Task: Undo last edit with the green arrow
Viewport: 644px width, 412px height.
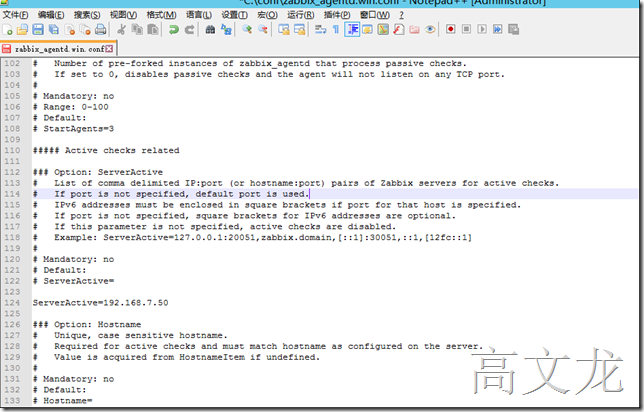Action: click(173, 30)
